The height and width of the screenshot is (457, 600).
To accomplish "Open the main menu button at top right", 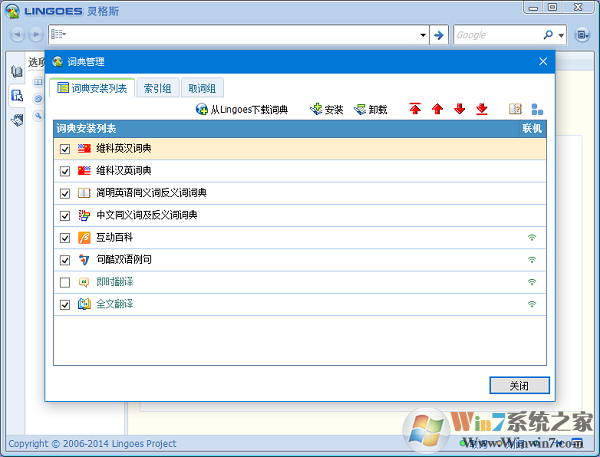I will 582,35.
